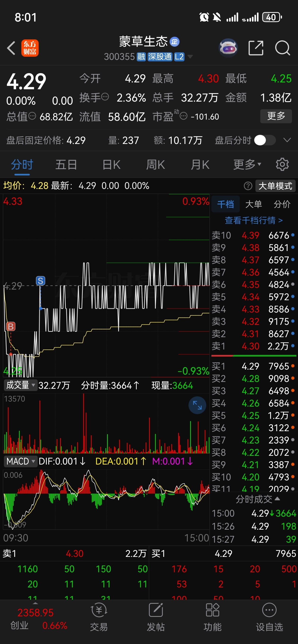This screenshot has width=298, height=644.
Task: Toggle the 盘后分时 switch
Action: point(265,140)
